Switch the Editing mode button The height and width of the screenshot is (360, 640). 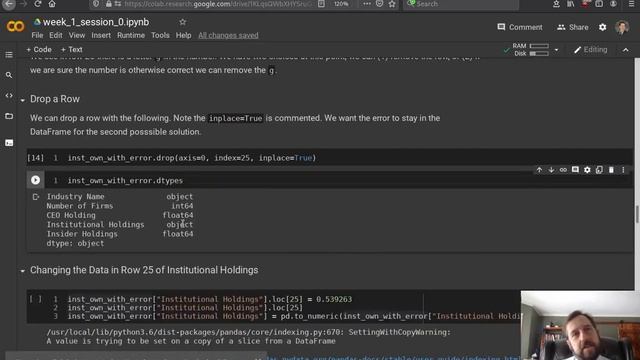pos(590,50)
